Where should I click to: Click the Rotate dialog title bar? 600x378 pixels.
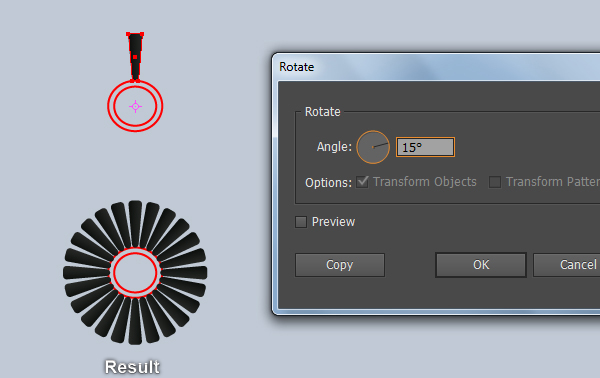click(436, 67)
